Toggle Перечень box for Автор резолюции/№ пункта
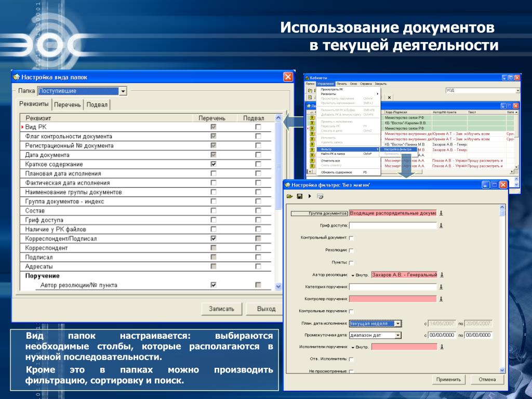The width and height of the screenshot is (532, 399). (x=214, y=285)
